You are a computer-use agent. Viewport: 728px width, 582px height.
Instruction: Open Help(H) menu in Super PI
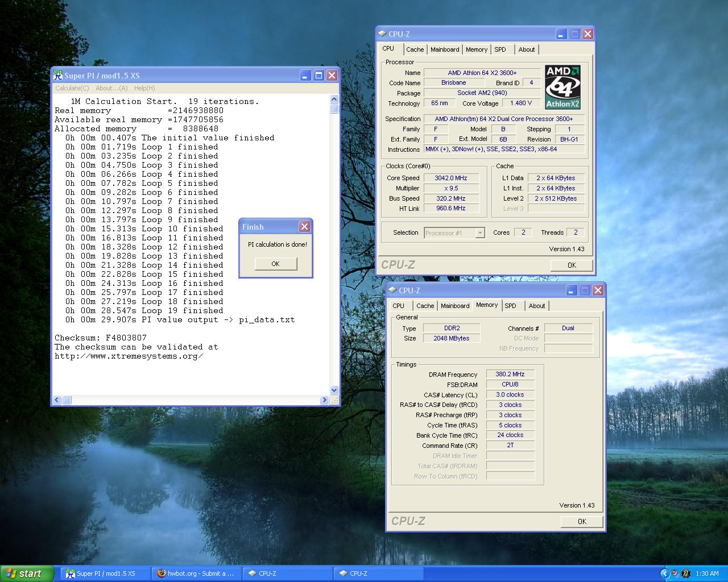[144, 88]
